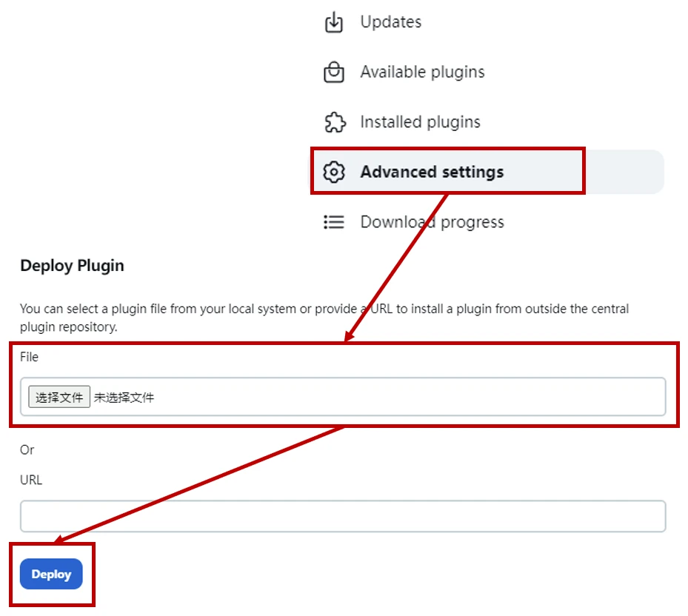
Task: View the Download progress page
Action: (x=432, y=222)
